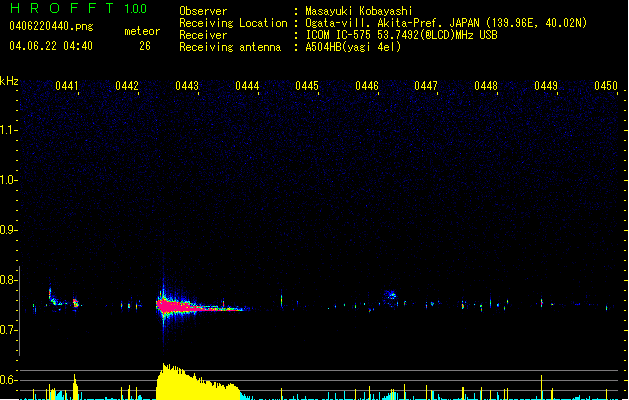
Task: Click antenna value A504HB(yagi 4el)
Action: (x=353, y=47)
